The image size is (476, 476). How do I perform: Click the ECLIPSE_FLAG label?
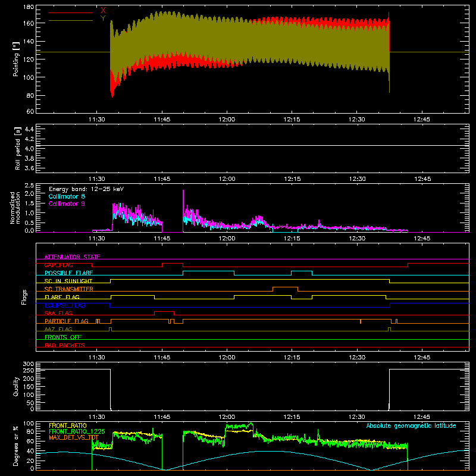click(65, 305)
